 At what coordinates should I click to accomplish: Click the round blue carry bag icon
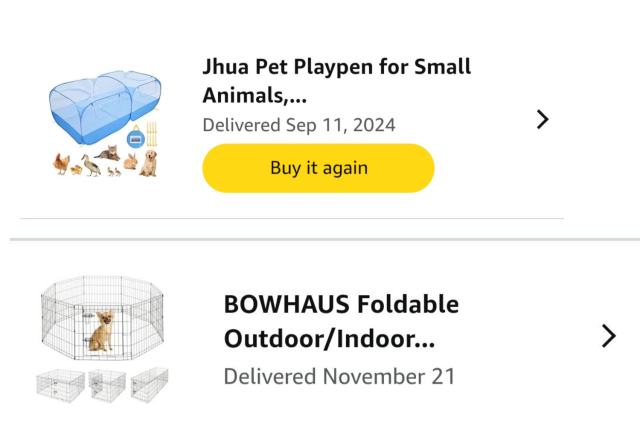tap(135, 137)
